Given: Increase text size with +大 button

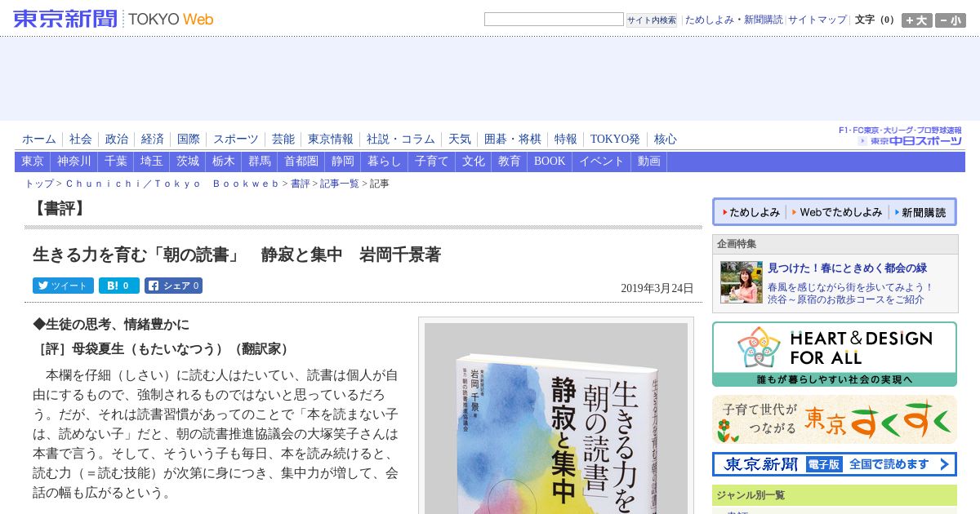Looking at the screenshot, I should coord(916,20).
